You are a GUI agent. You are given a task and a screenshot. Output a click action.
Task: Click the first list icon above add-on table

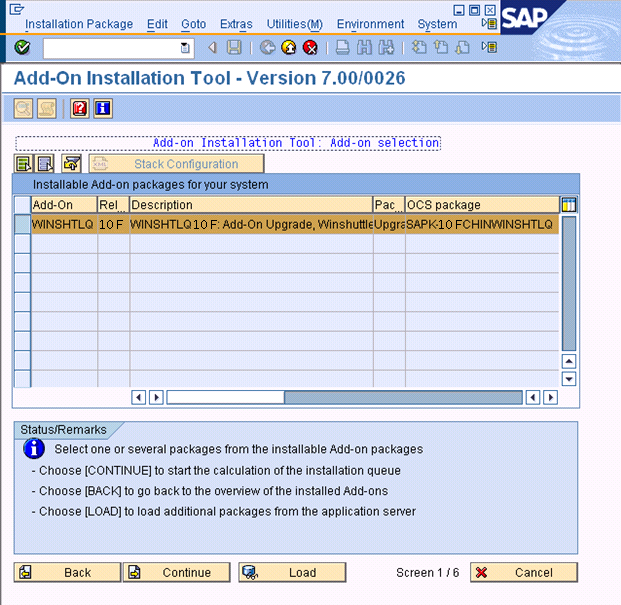pos(23,164)
